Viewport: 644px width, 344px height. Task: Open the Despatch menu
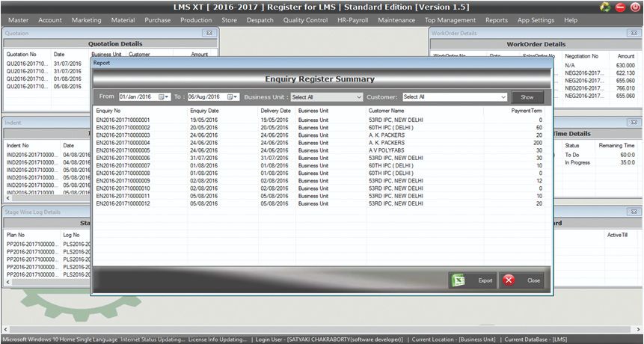[x=260, y=20]
